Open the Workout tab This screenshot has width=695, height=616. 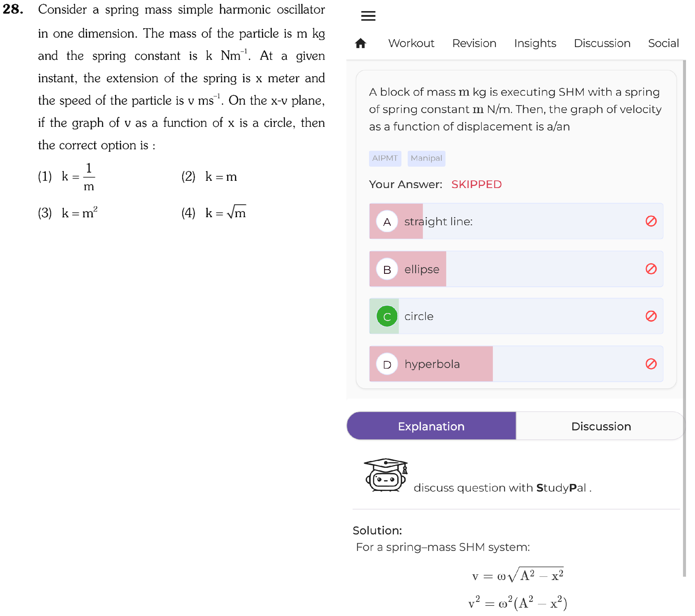(411, 43)
